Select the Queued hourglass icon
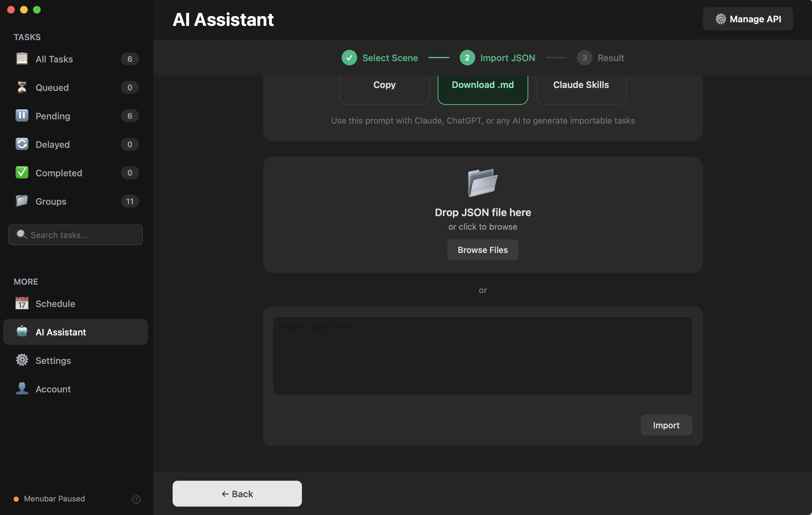This screenshot has height=515, width=812. [x=21, y=87]
